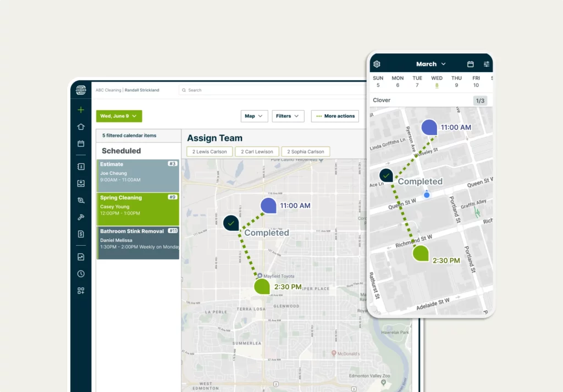The height and width of the screenshot is (392, 563).
Task: Click the 1/3 counter badge on mobile
Action: tap(480, 101)
